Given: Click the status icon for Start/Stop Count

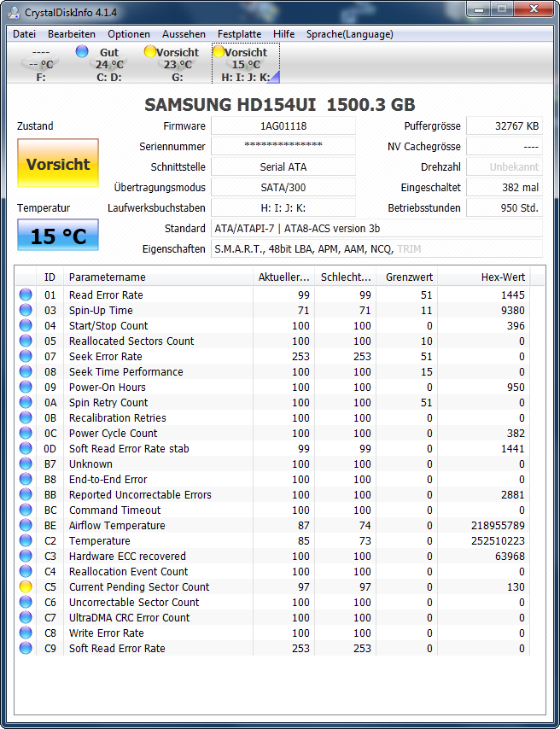Looking at the screenshot, I should click(x=26, y=325).
